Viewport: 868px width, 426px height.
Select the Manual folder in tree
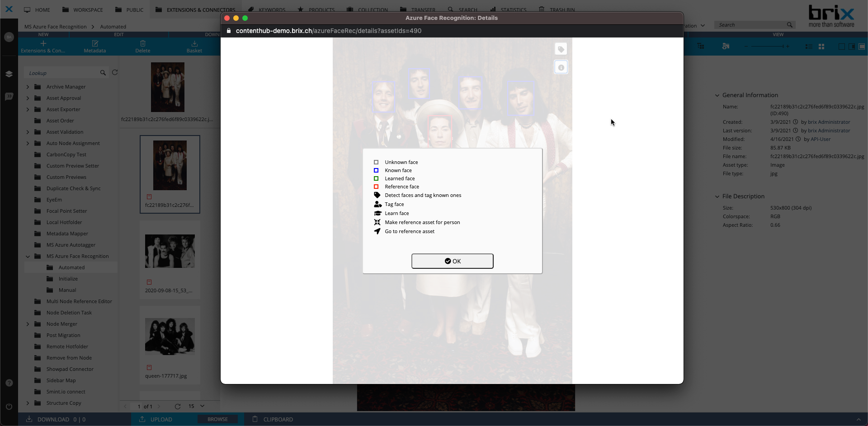(x=67, y=290)
